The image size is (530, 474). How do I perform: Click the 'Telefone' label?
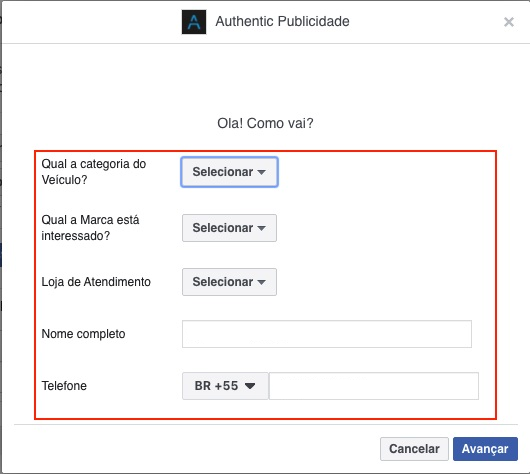[64, 386]
